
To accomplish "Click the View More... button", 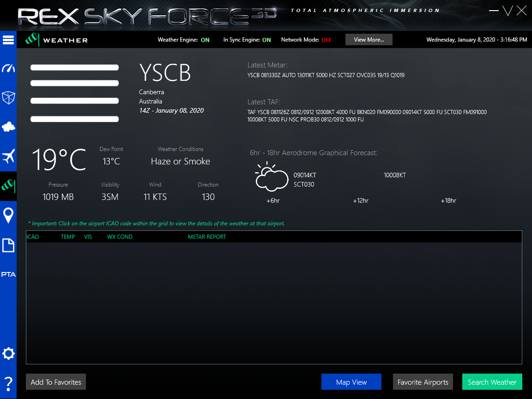I will pos(369,40).
